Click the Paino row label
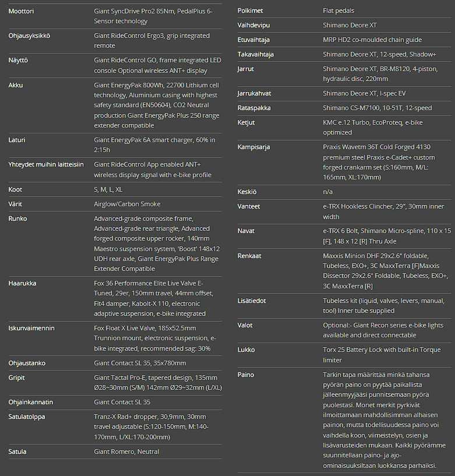The height and width of the screenshot is (476, 455). (246, 375)
